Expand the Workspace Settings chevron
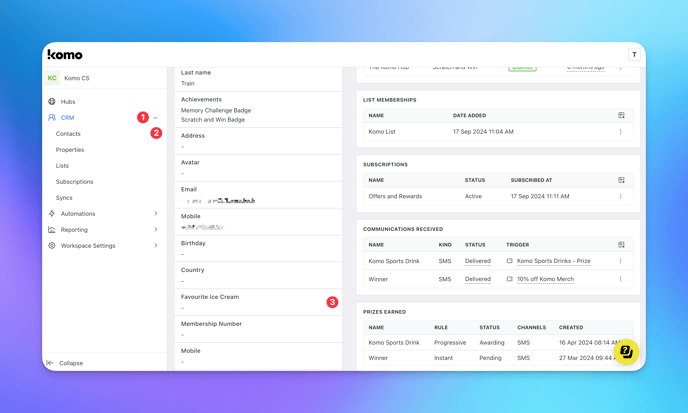 [156, 246]
